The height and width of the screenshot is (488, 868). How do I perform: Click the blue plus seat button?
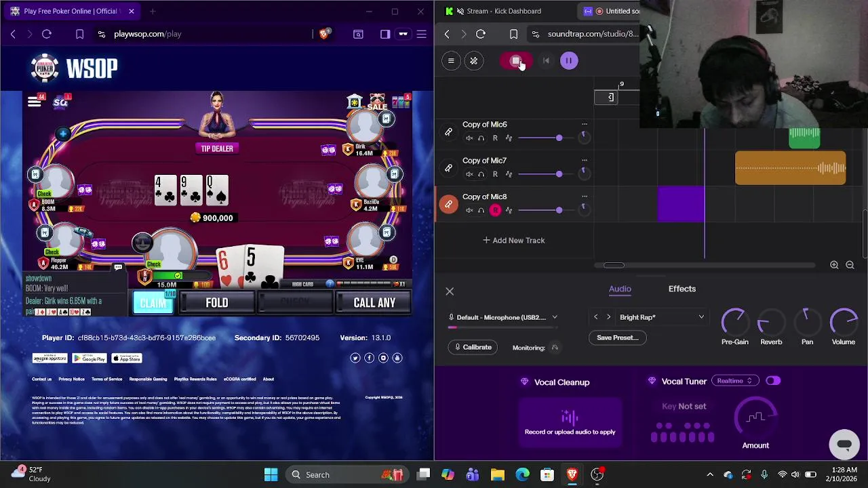tap(63, 134)
